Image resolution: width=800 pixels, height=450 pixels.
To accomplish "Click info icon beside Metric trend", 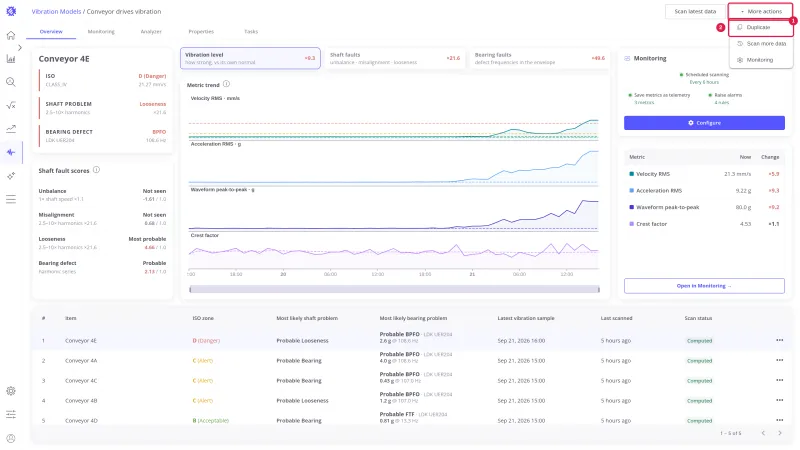I will [x=227, y=84].
